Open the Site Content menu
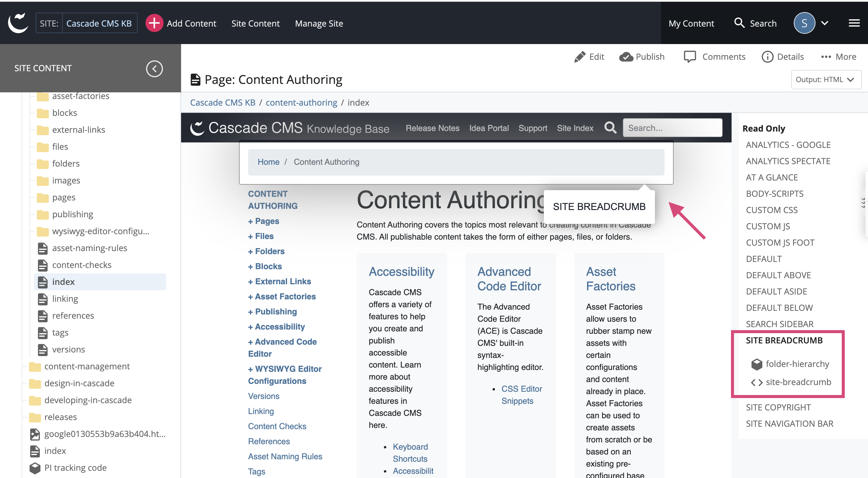The image size is (868, 478). (255, 23)
